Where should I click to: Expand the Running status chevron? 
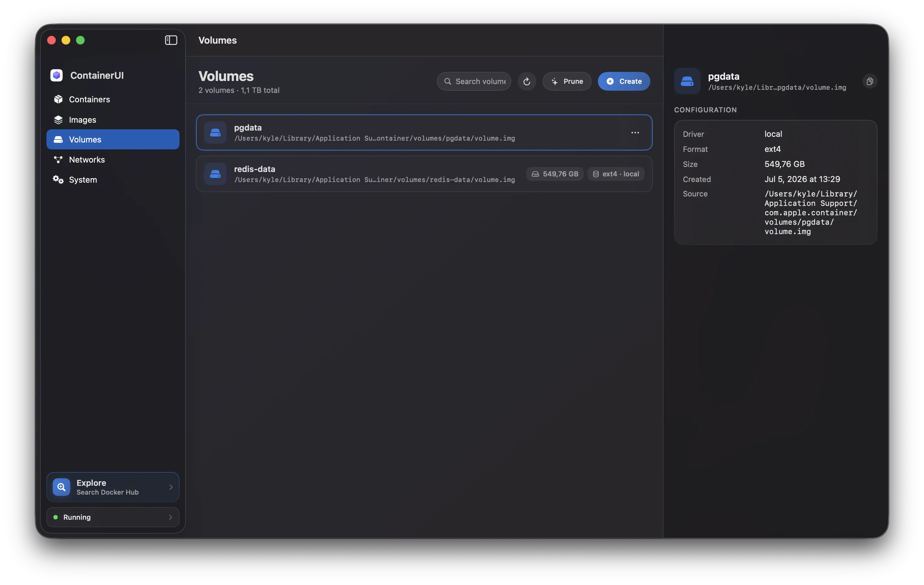click(x=171, y=517)
